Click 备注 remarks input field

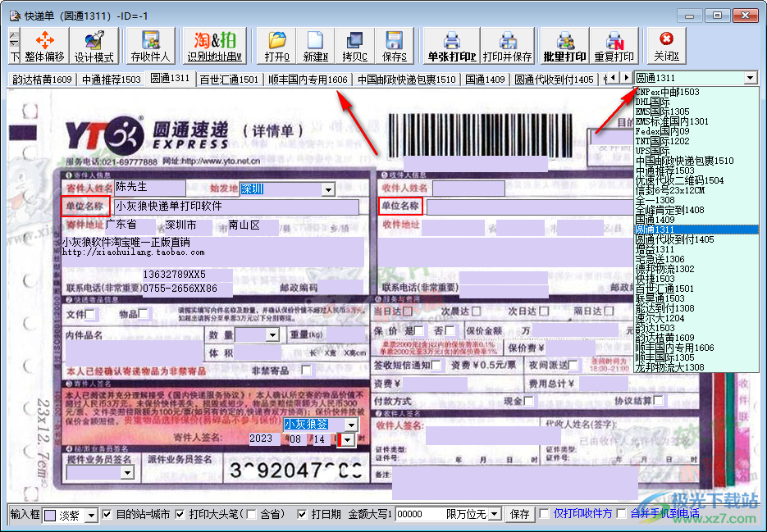(514, 483)
